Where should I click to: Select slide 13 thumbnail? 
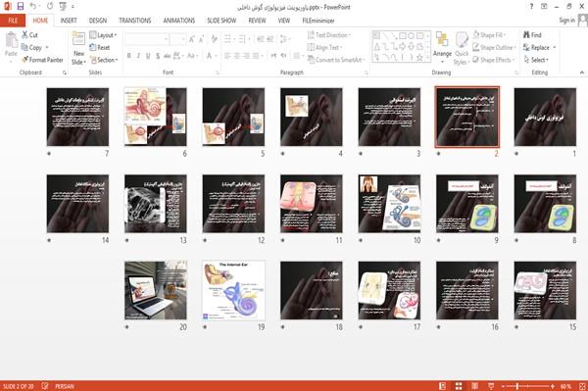(x=156, y=204)
